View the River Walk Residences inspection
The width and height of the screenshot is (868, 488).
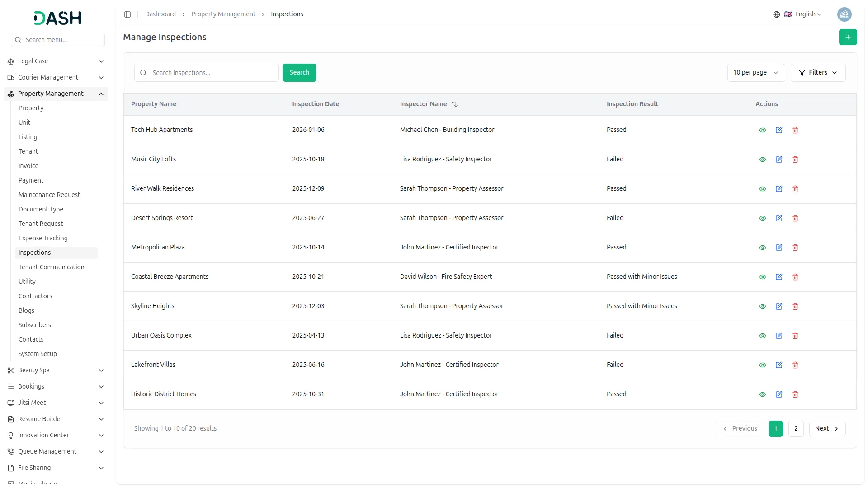coord(762,189)
